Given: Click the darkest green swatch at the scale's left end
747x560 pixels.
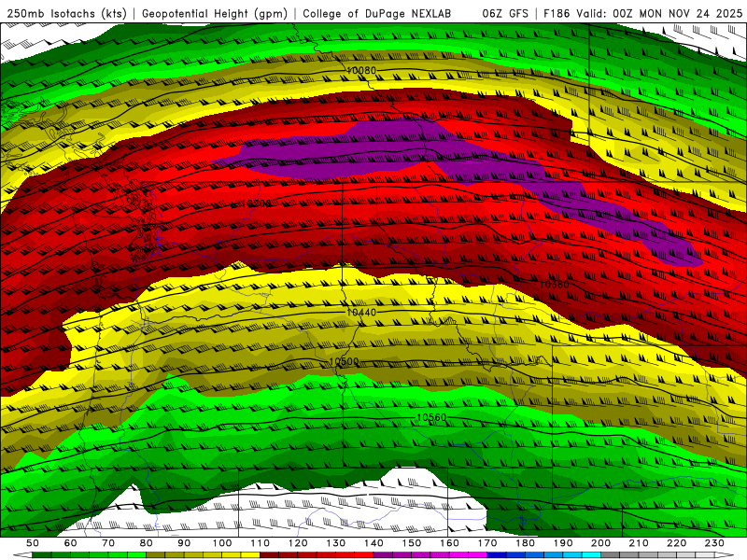Looking at the screenshot, I should tap(42, 555).
